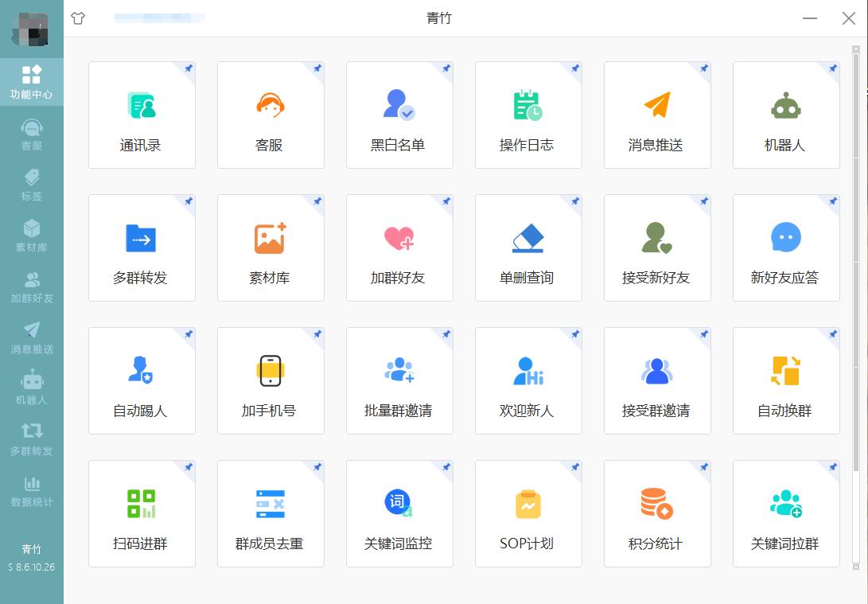This screenshot has height=604, width=868.
Task: Open 素材库 from the left sidebar
Action: point(32,233)
